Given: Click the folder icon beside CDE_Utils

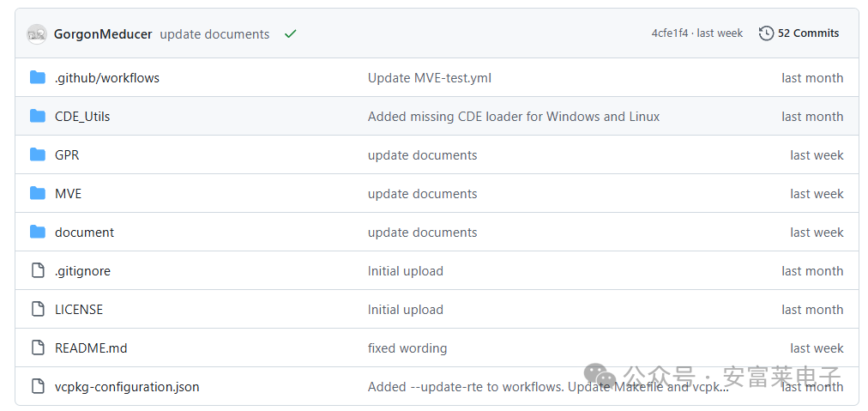Looking at the screenshot, I should (x=38, y=117).
